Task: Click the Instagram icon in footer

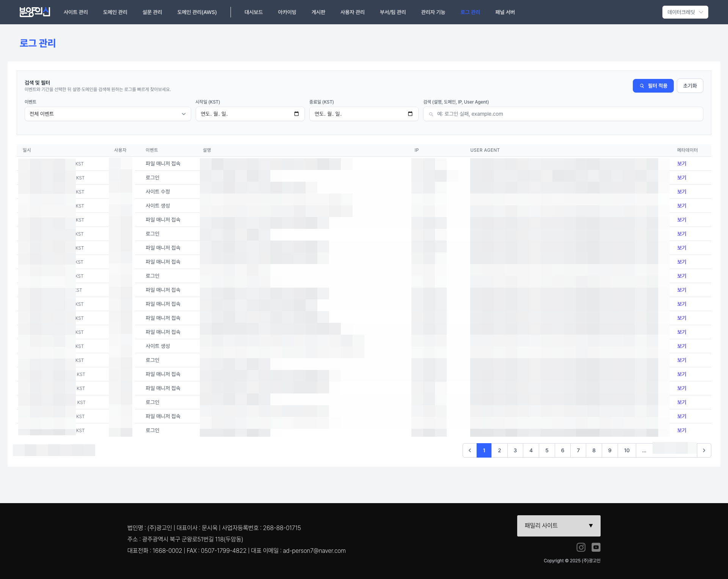Action: pos(581,547)
